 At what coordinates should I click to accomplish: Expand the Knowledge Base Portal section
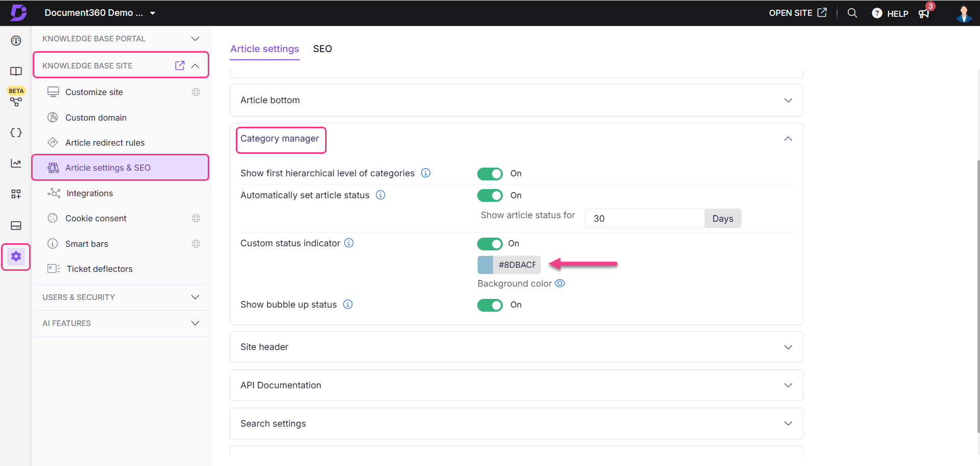click(195, 39)
